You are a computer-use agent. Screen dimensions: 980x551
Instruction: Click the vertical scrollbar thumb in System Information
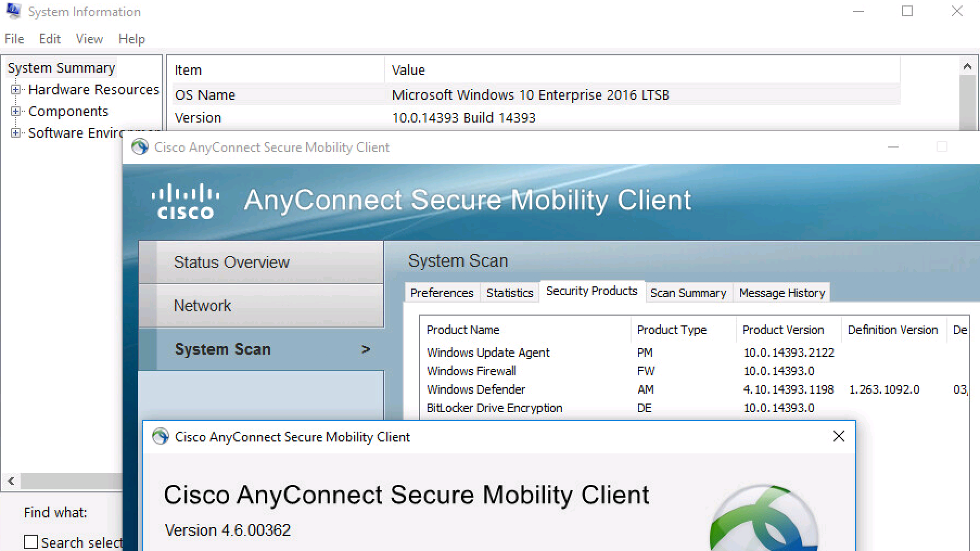(967, 103)
